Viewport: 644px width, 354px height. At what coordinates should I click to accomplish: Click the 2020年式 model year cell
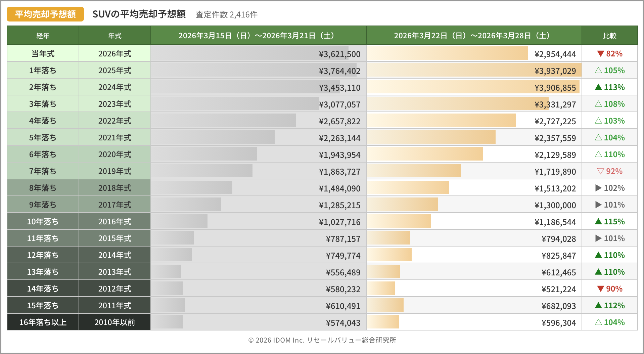pos(115,154)
